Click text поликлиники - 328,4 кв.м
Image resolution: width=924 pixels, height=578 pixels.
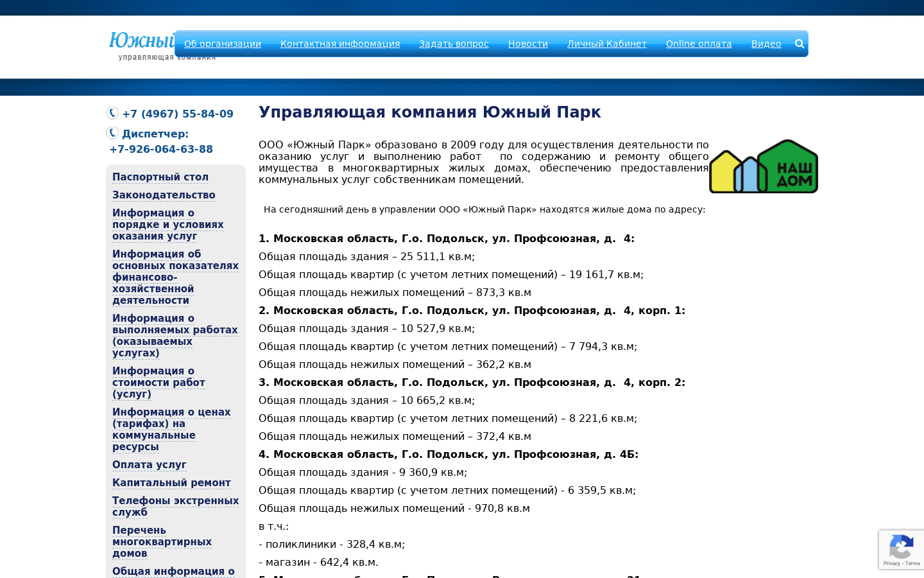pyautogui.click(x=332, y=545)
